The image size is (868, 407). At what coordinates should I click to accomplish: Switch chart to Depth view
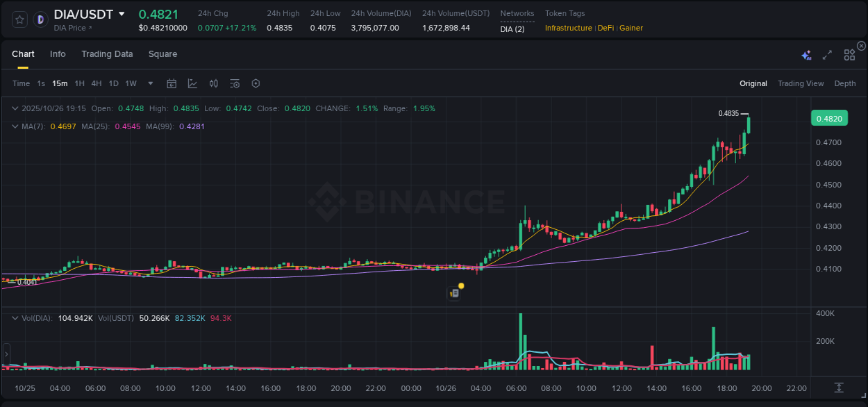845,83
